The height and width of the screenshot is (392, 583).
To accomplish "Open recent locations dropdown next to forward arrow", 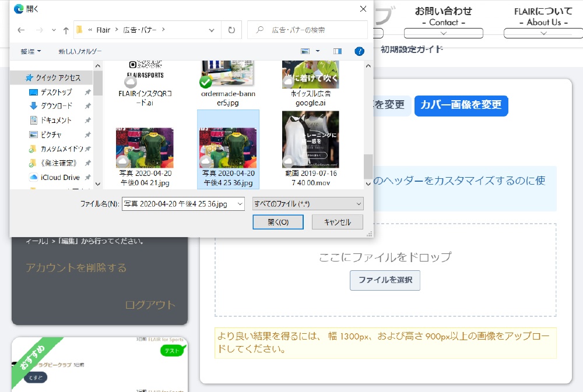I will [x=54, y=30].
